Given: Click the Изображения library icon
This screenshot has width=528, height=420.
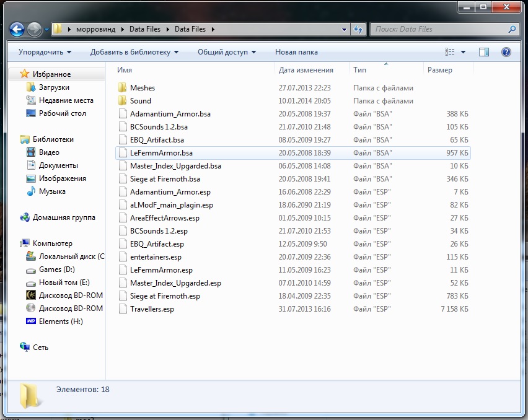Looking at the screenshot, I should coord(30,178).
